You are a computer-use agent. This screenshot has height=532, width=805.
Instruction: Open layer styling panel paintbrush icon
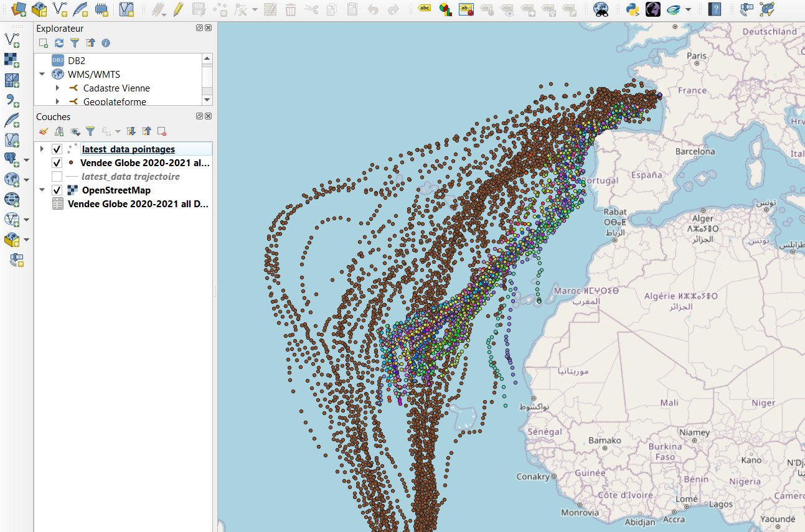[x=44, y=131]
